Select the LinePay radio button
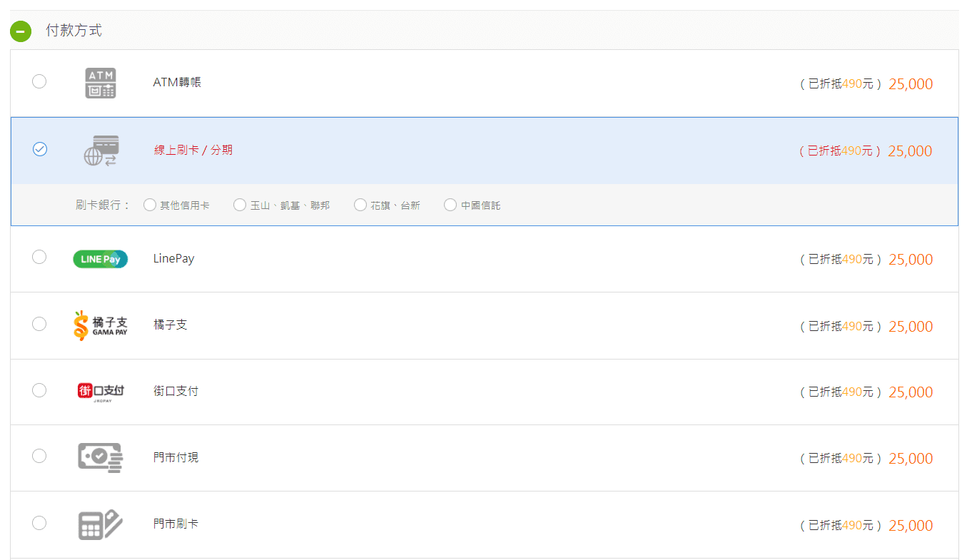Screen dimensions: 967x560 pos(39,257)
